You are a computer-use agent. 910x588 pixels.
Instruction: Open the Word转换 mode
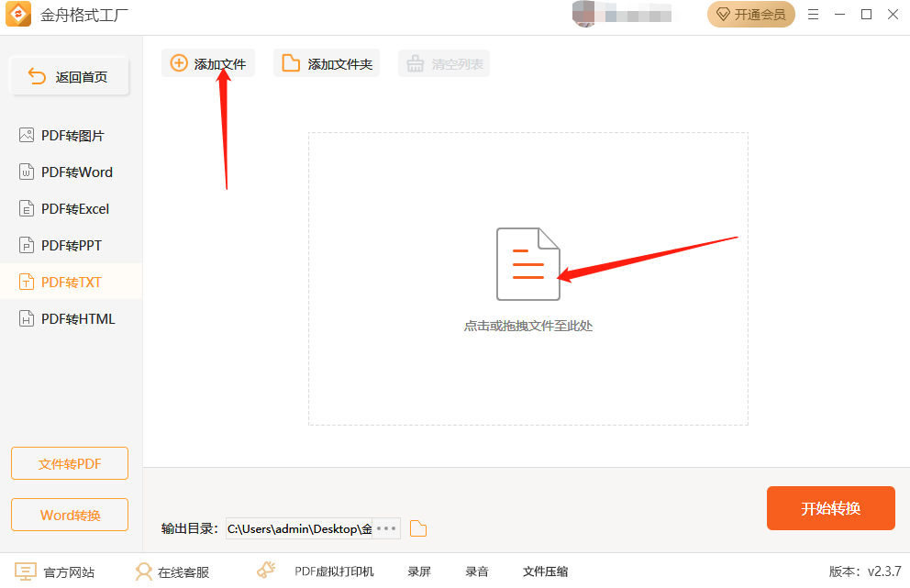pos(70,515)
